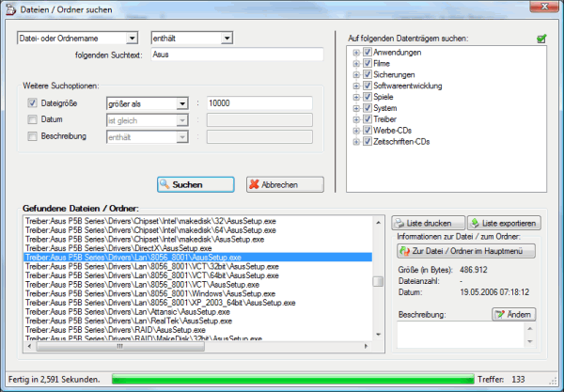Image resolution: width=564 pixels, height=392 pixels.
Task: Click the results list horizontal scrollbar thumb
Action: coord(120,346)
